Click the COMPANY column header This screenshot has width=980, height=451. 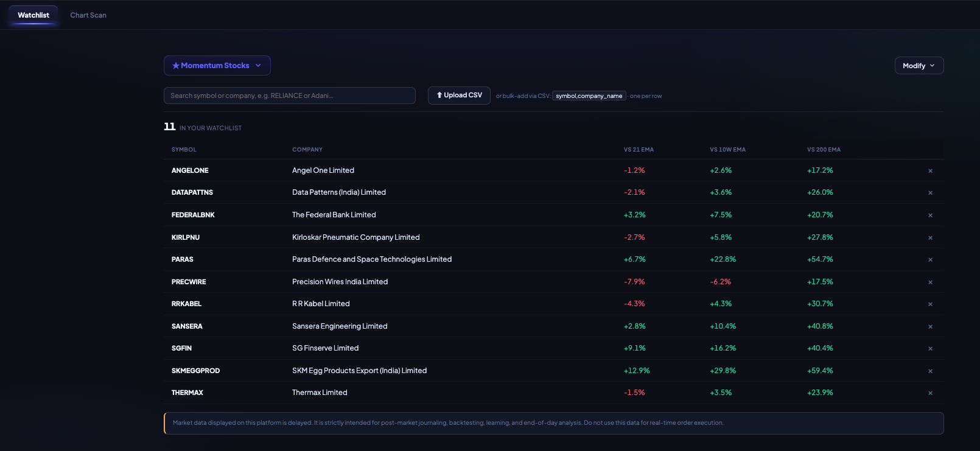(307, 150)
